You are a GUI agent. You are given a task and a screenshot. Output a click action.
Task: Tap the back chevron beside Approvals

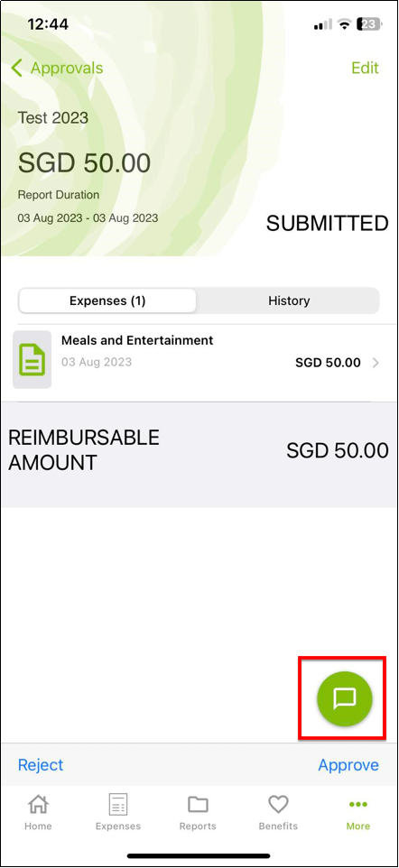point(16,68)
